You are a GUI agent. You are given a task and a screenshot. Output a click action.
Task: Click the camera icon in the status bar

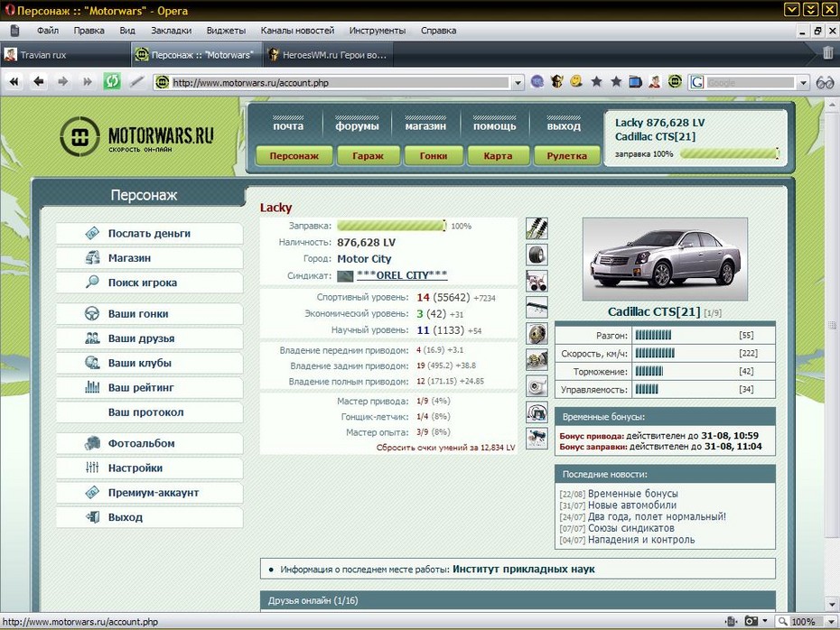751,622
